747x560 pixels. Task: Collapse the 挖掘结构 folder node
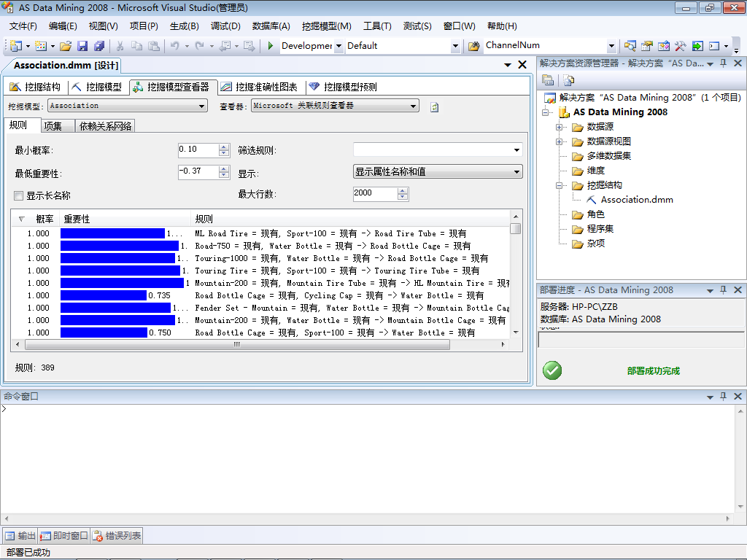coord(560,186)
